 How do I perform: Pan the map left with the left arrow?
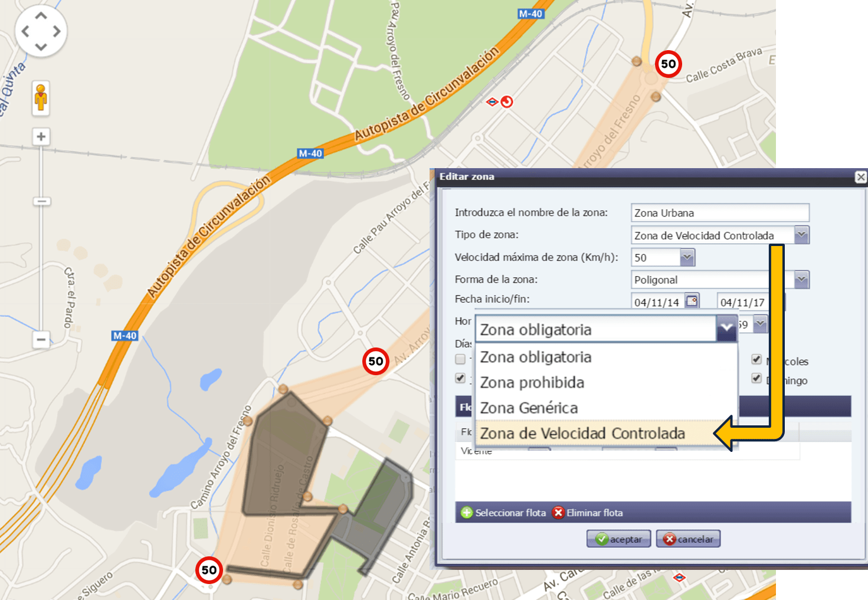click(x=25, y=31)
